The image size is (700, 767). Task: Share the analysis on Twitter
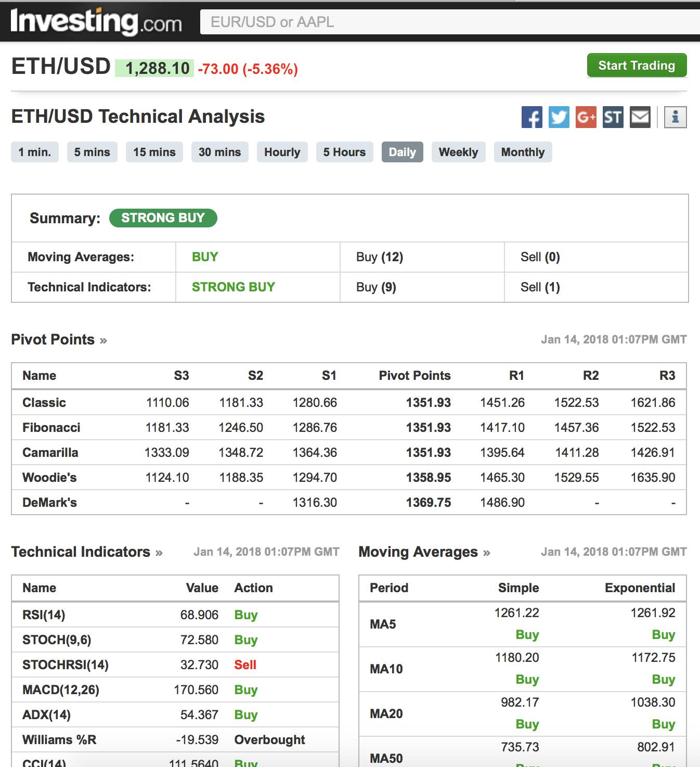pos(559,117)
